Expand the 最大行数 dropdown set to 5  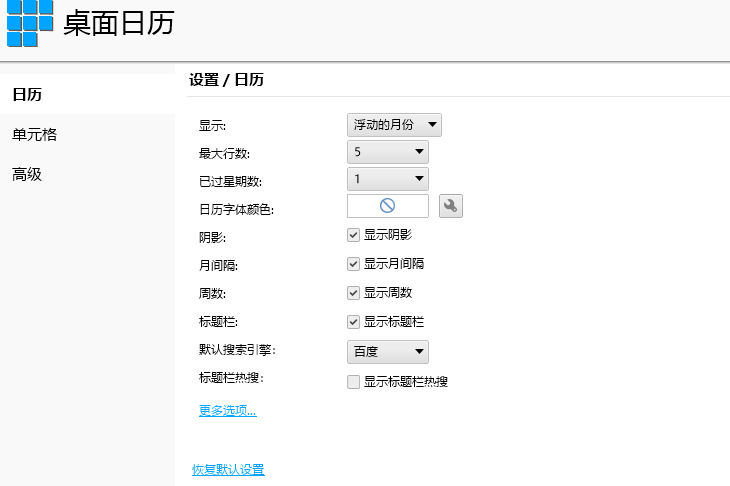coord(388,152)
